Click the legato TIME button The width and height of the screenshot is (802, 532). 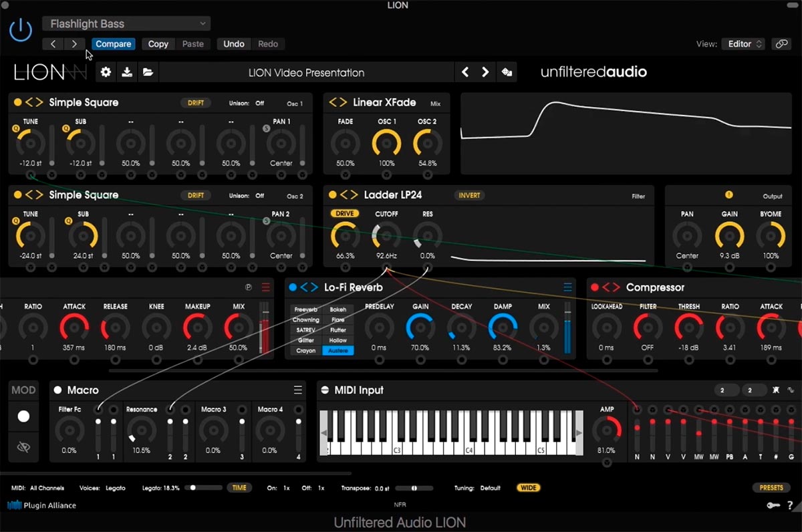(239, 488)
